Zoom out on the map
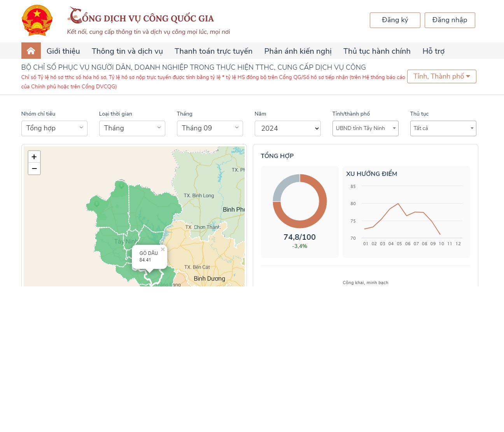This screenshot has width=504, height=432. click(x=34, y=169)
